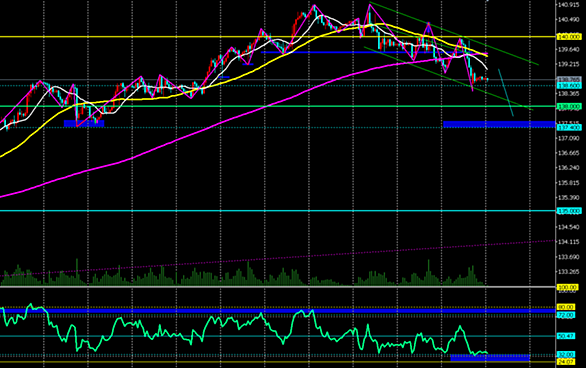Viewport: 586px width, 368px height.
Task: Click the green 138.000 price level label
Action: pyautogui.click(x=568, y=106)
